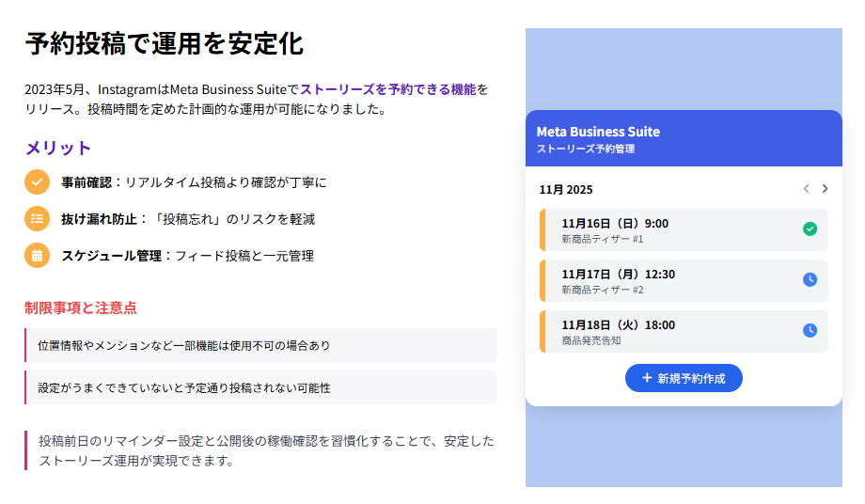Click the orange checkmark icon beside 事前確認
Viewport: 865px width, 504px height.
tap(37, 181)
